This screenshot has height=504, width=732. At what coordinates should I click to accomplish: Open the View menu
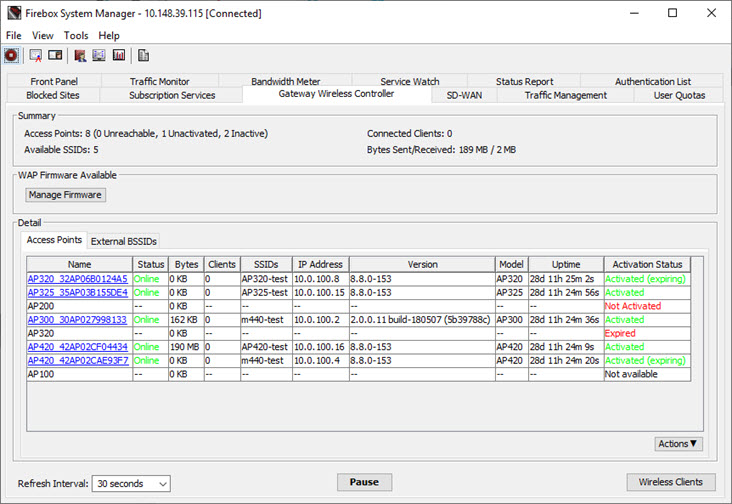[43, 36]
